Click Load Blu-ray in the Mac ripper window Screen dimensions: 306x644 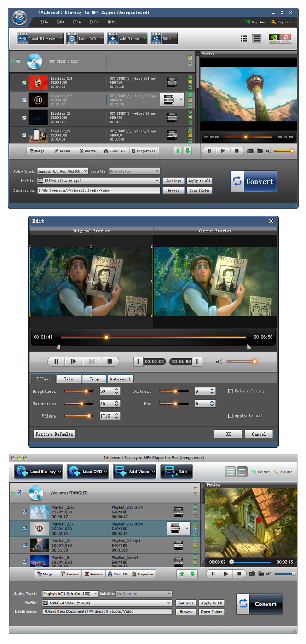coord(39,471)
